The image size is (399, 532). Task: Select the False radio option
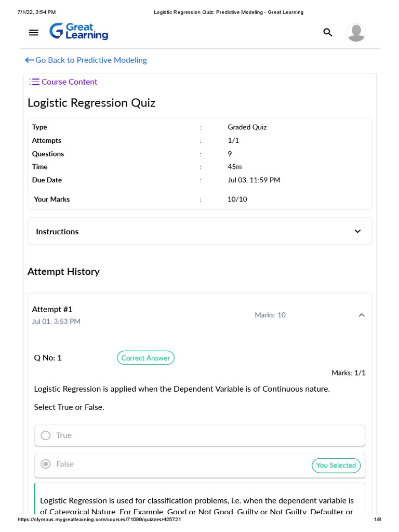pos(46,464)
